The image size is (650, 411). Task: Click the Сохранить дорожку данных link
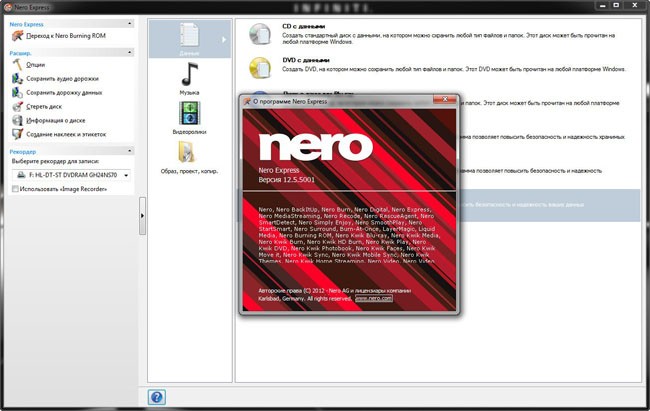(64, 93)
